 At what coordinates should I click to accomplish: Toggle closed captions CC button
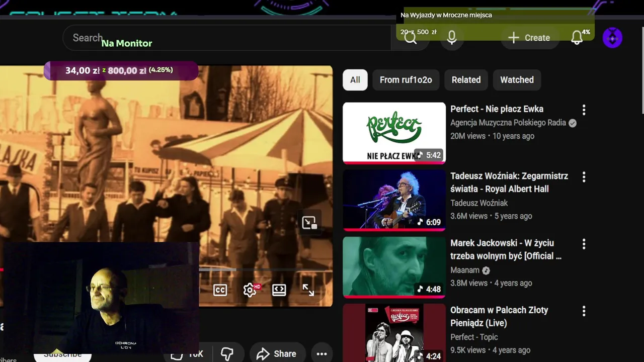(x=220, y=290)
